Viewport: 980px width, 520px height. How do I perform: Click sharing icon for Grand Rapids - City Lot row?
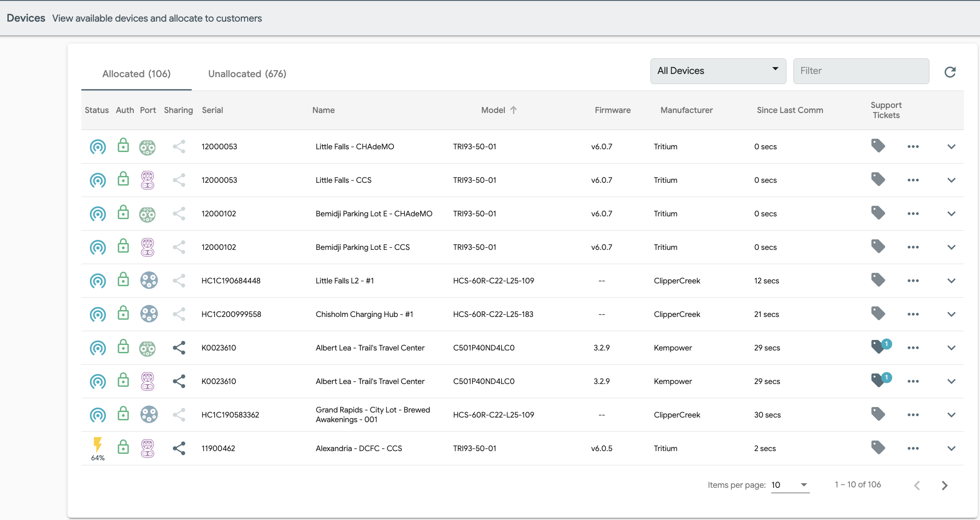click(x=179, y=415)
